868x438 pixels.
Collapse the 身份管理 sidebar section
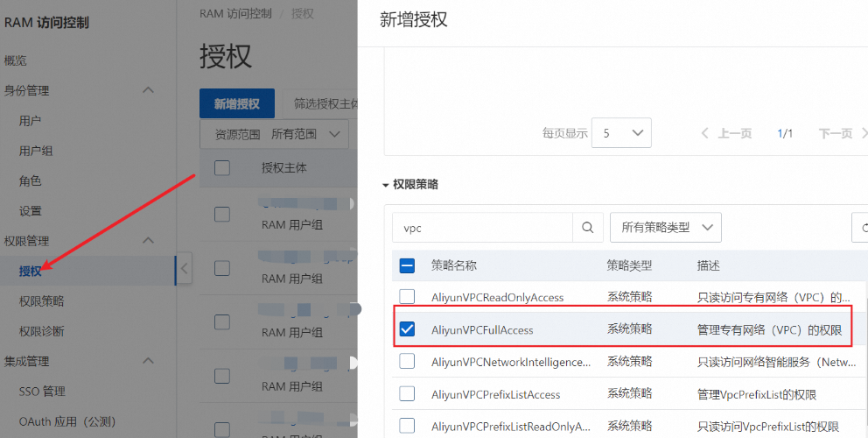pyautogui.click(x=148, y=90)
